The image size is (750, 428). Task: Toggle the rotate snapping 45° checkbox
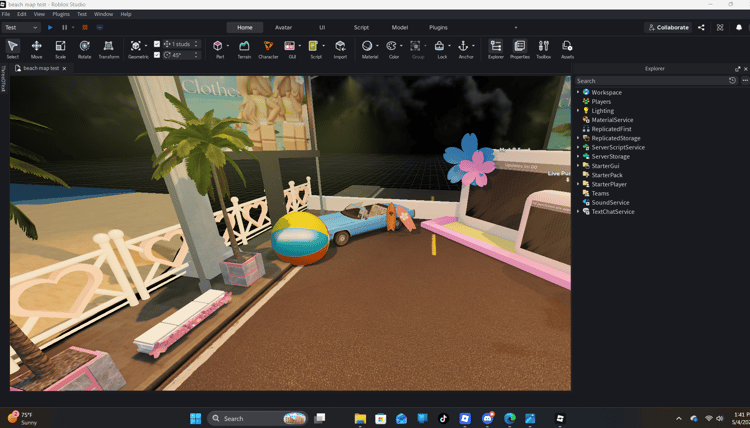(157, 55)
